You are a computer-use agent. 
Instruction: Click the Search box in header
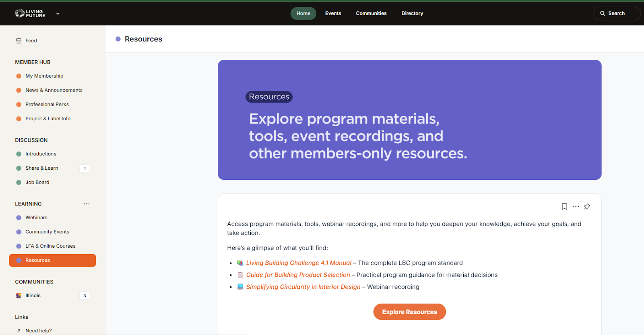click(x=616, y=13)
